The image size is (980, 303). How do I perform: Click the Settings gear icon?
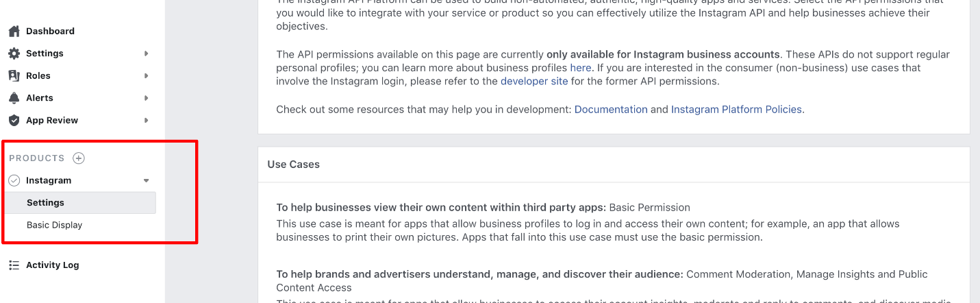[x=14, y=53]
